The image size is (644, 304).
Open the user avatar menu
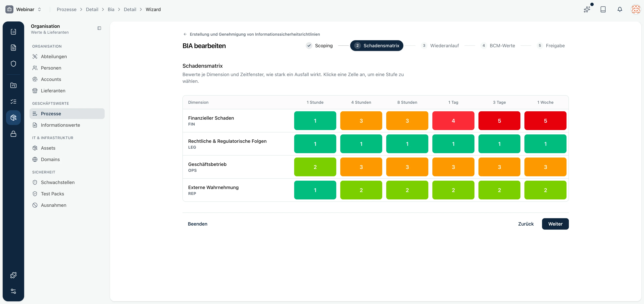(x=636, y=10)
